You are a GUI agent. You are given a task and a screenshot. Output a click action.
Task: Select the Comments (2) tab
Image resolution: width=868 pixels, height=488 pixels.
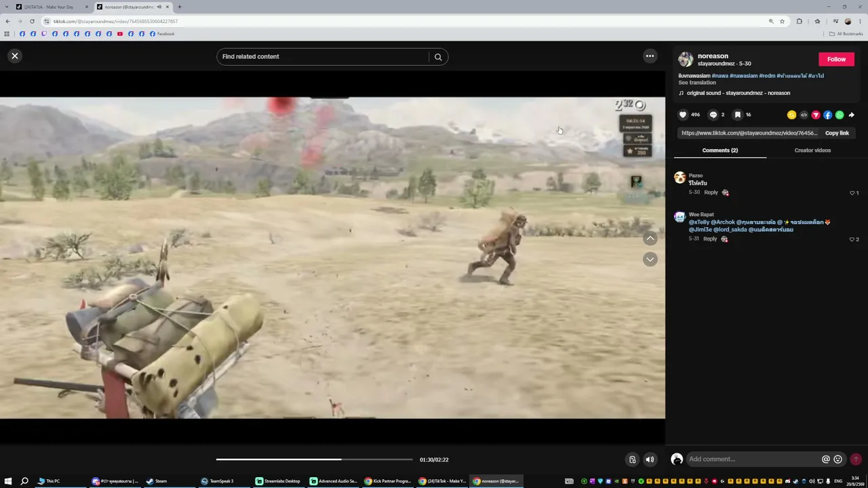point(720,150)
